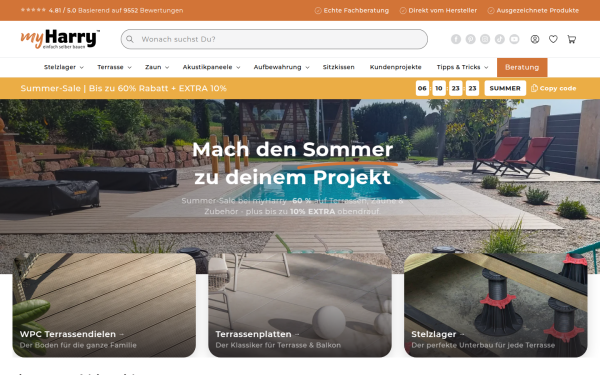This screenshot has height=375, width=600.
Task: Click arrow next to Terrassenplatten
Action: pos(297,334)
